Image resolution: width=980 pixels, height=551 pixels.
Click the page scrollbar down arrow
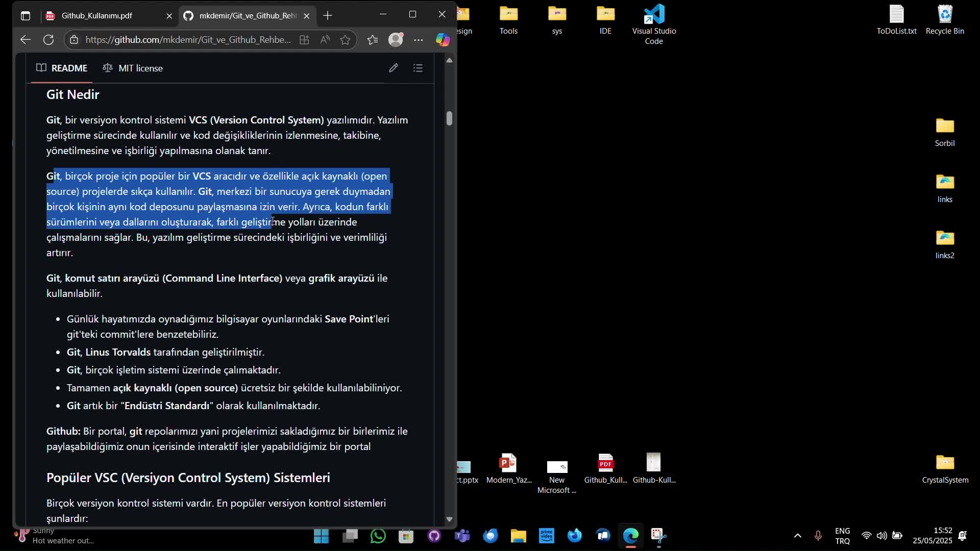pyautogui.click(x=449, y=519)
